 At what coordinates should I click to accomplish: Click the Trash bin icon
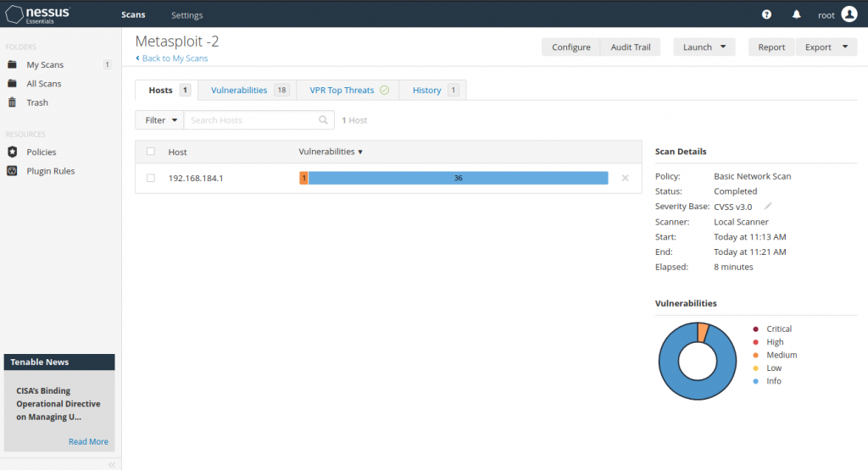12,102
